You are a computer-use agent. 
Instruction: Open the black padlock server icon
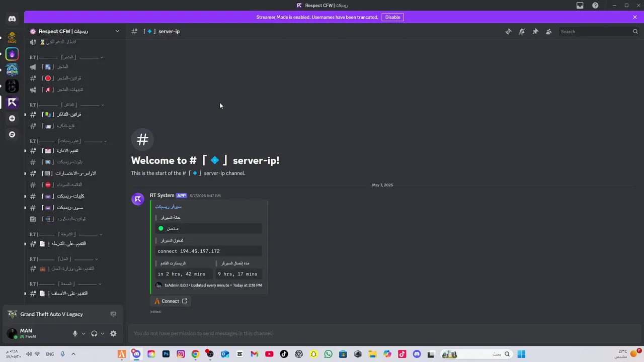(12, 86)
